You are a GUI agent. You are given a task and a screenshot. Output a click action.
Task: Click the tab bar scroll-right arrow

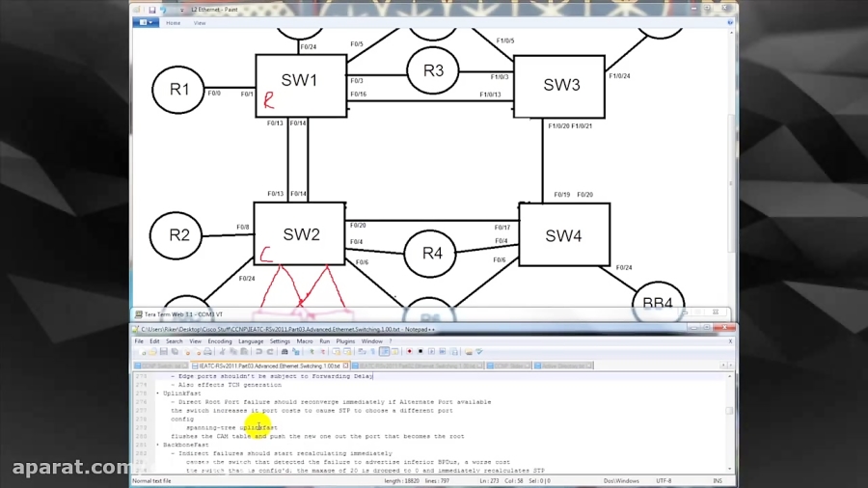730,366
